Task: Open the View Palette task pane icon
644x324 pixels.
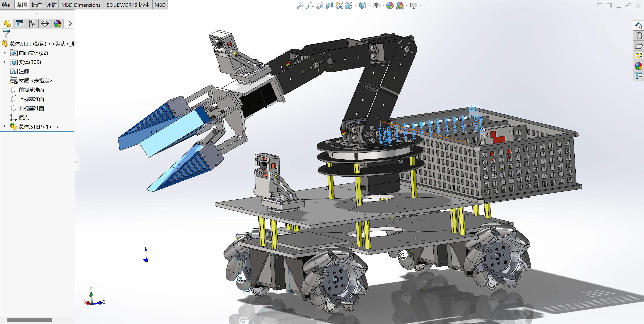Action: click(639, 56)
